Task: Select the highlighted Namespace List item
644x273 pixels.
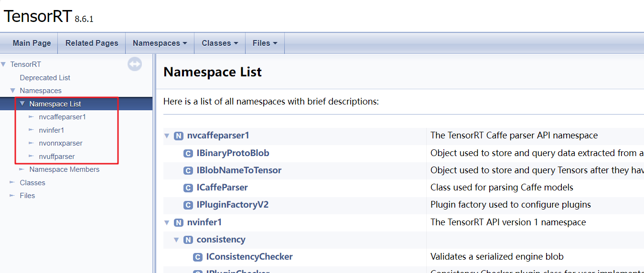Action: [x=55, y=104]
